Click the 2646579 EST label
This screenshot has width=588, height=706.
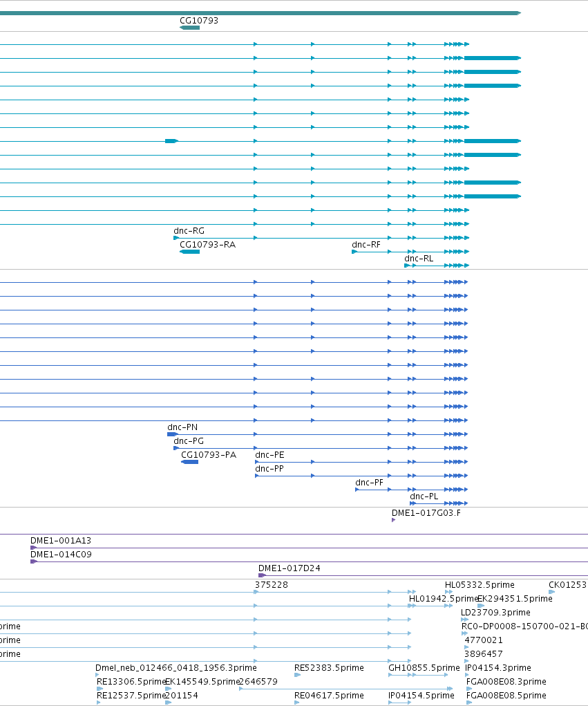(x=258, y=682)
